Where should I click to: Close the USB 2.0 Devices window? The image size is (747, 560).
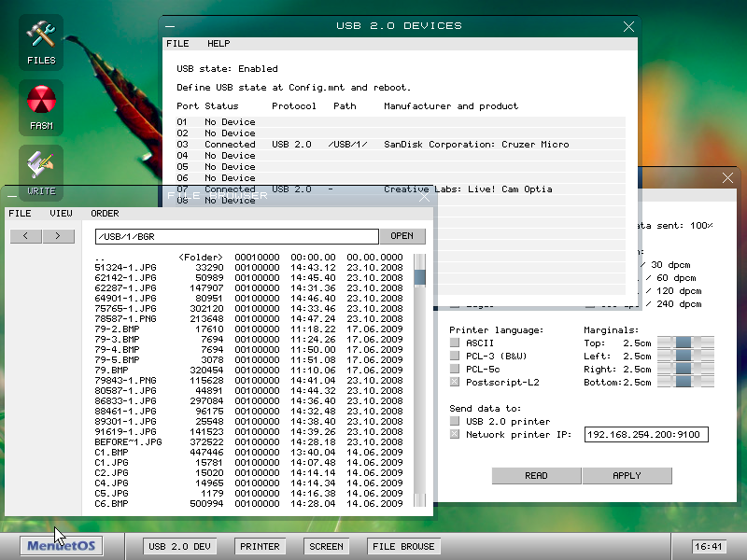click(628, 26)
